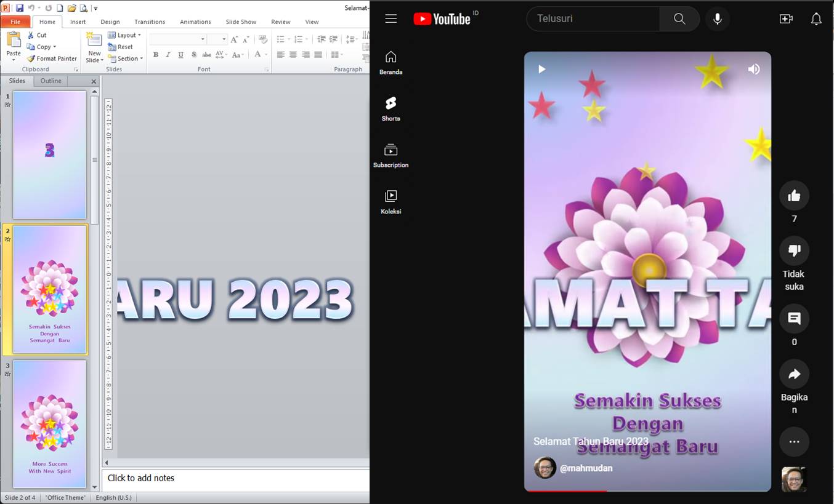Visit the @mahmudan channel link
The width and height of the screenshot is (834, 504).
(x=586, y=468)
